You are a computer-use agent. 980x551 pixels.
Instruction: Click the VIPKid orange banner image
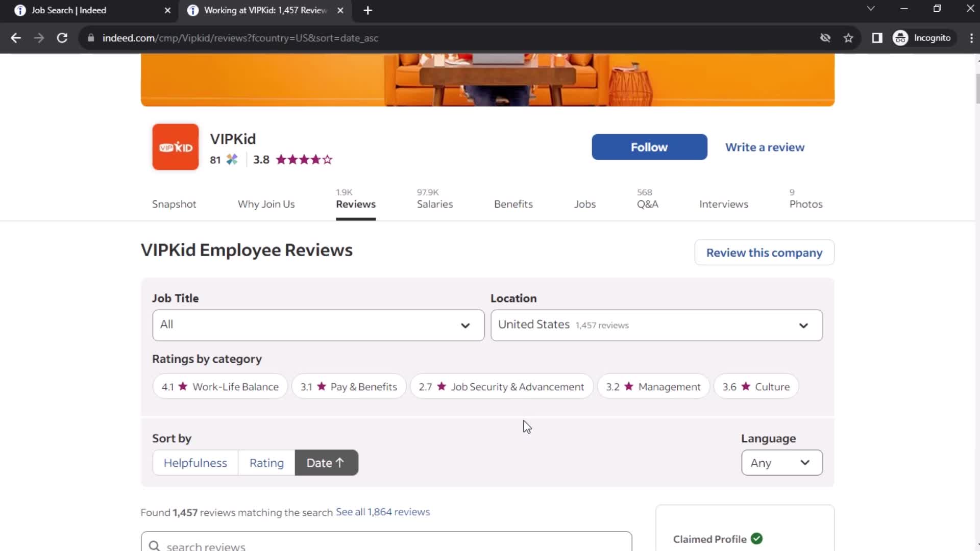pyautogui.click(x=487, y=80)
